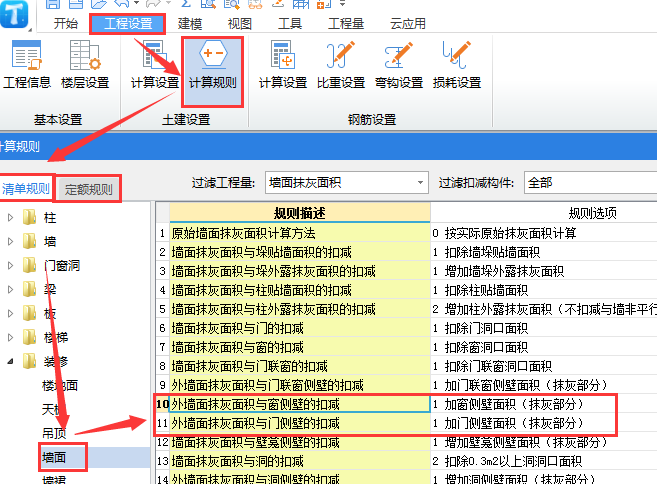Open 计算设置 in the 钢筋设置 group

[283, 65]
